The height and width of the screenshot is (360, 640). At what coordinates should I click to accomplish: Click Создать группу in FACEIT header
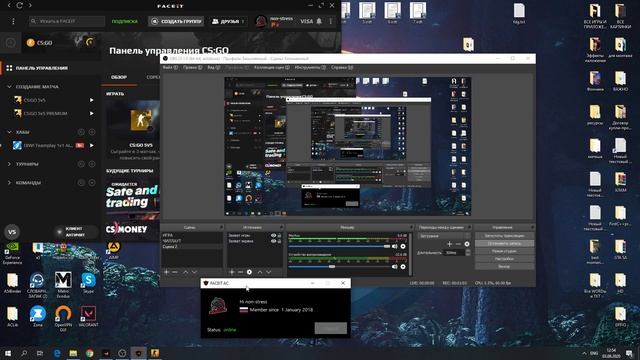(x=176, y=21)
